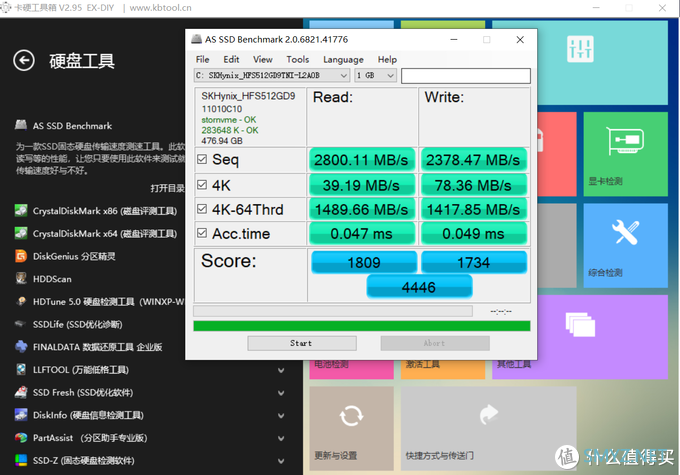This screenshot has width=680, height=475.
Task: Click the read score 1809 box
Action: click(364, 262)
